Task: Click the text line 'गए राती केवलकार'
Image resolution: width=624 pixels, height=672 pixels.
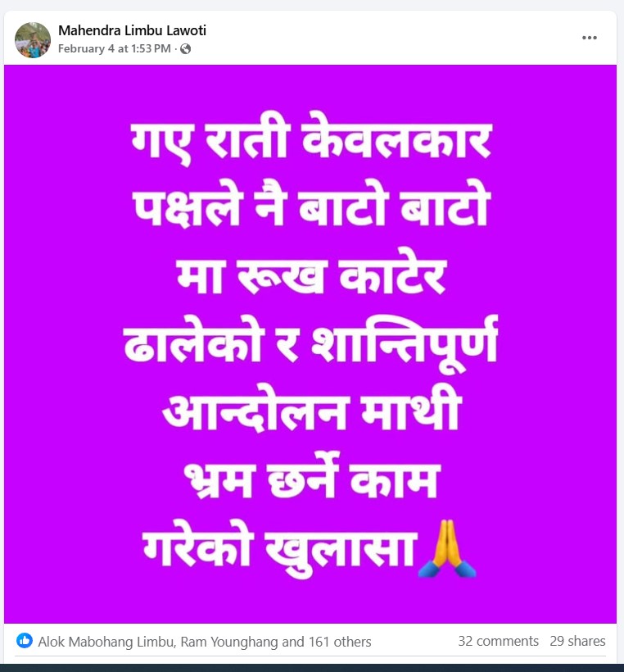Action: point(311,139)
